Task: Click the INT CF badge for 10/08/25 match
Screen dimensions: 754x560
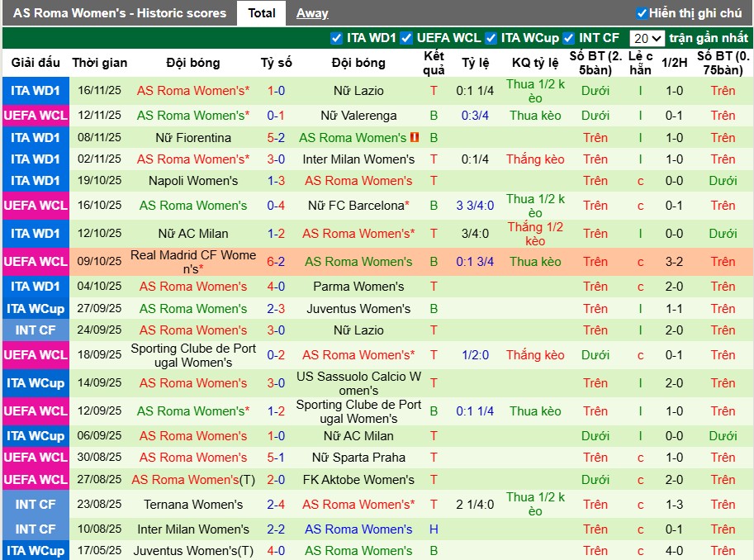Action: coord(36,529)
